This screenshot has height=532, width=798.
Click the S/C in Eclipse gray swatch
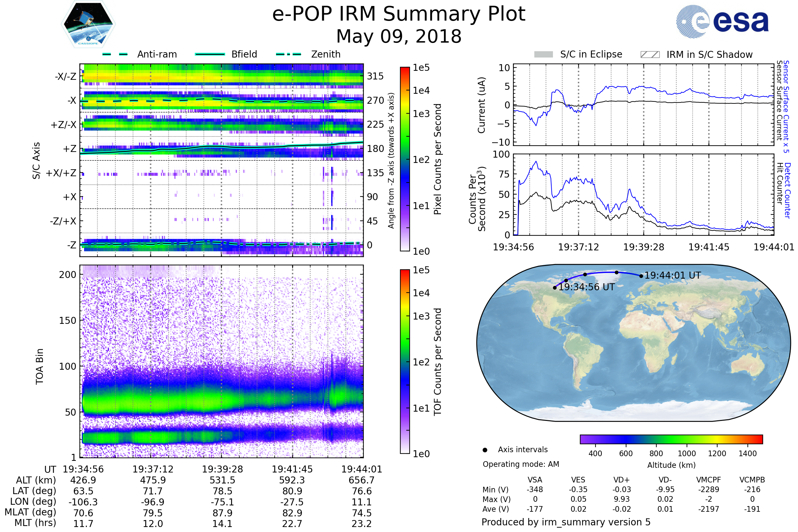543,55
